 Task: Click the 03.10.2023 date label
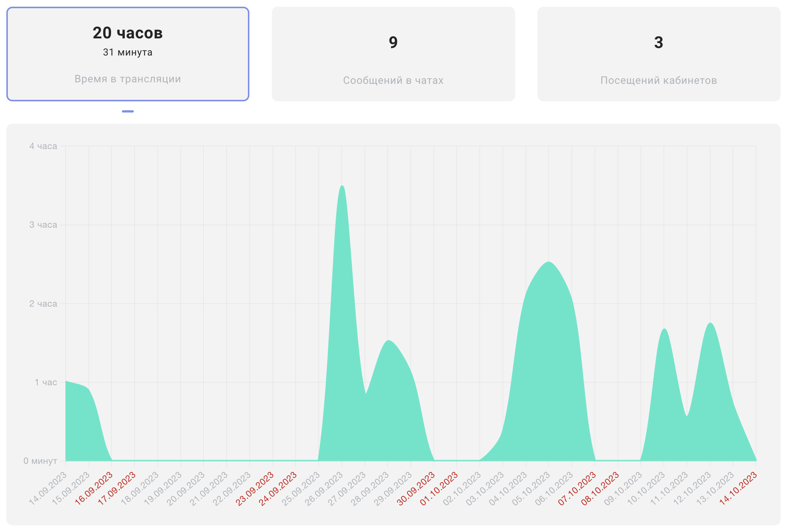(x=485, y=488)
